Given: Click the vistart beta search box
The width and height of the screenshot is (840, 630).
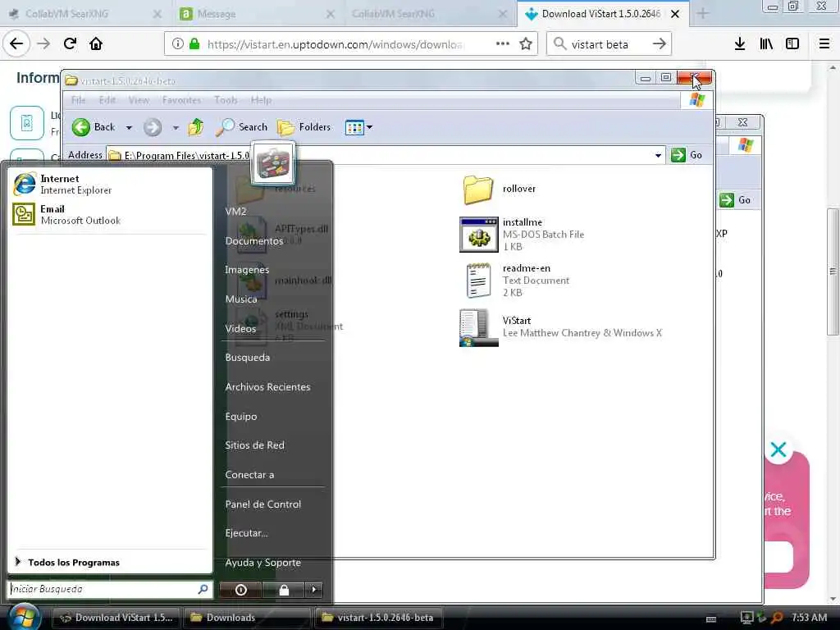Looking at the screenshot, I should tap(609, 44).
